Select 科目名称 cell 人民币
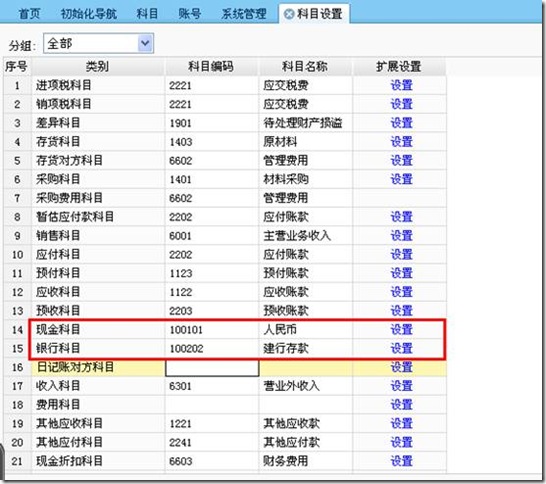The width and height of the screenshot is (546, 484). [x=280, y=329]
